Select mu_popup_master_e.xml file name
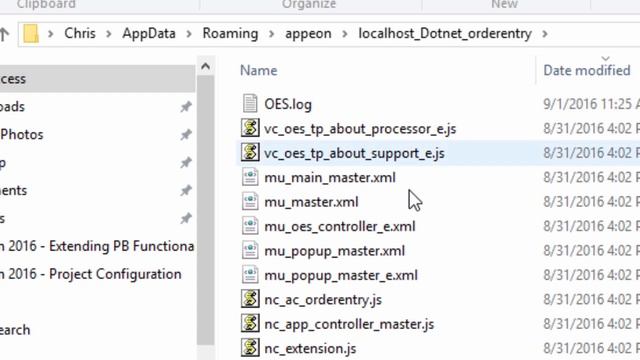The height and width of the screenshot is (360, 640). click(x=341, y=275)
